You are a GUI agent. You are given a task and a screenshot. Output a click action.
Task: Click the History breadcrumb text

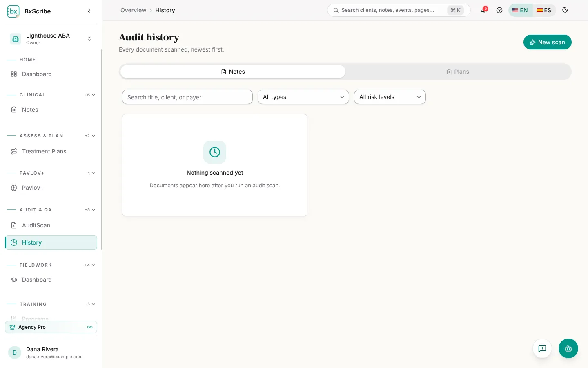165,10
